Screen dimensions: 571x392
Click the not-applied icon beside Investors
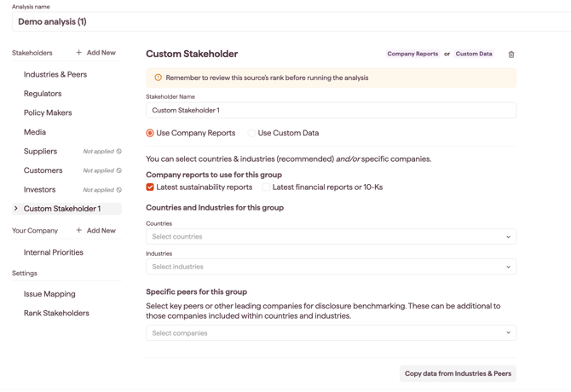pyautogui.click(x=119, y=190)
